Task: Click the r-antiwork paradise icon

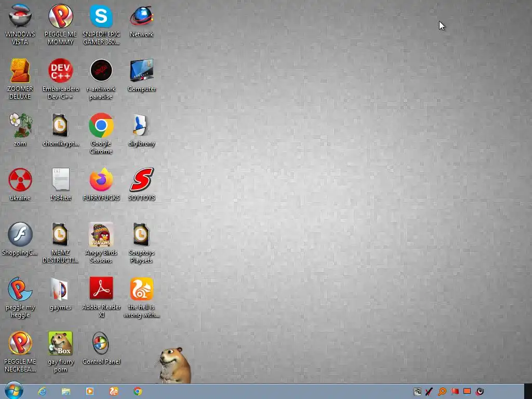Action: (x=101, y=79)
